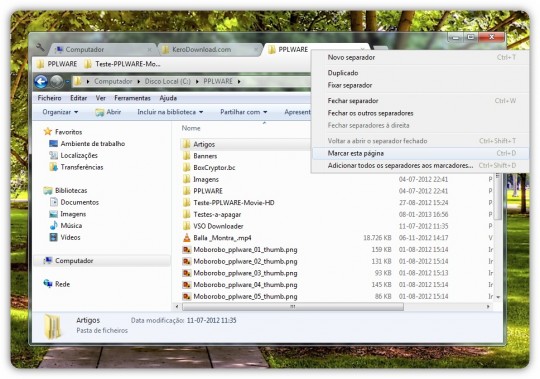The image size is (540, 379).
Task: Select Moborobo_pplware_03_thumb.png
Action: pyautogui.click(x=240, y=273)
